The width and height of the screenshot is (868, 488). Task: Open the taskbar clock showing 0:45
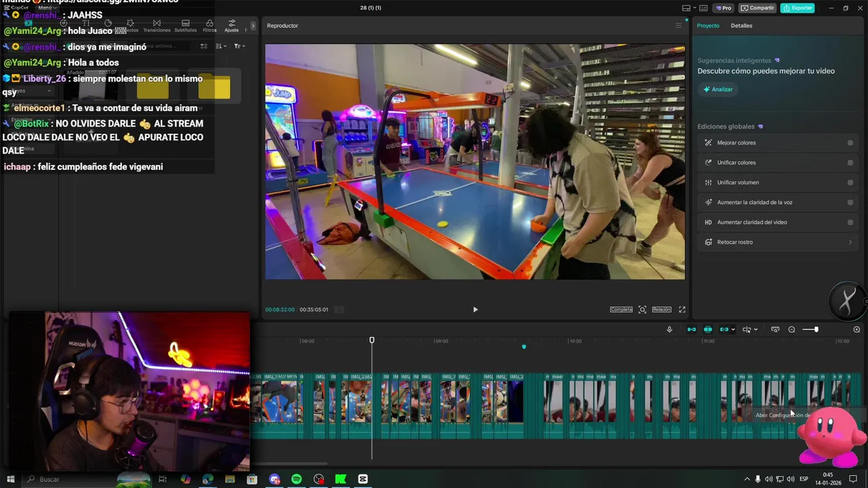(828, 479)
